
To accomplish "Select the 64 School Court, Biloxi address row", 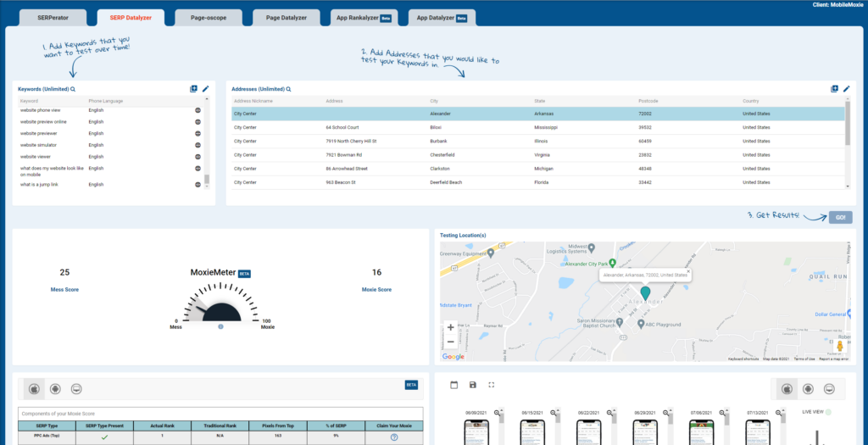I will pos(538,127).
